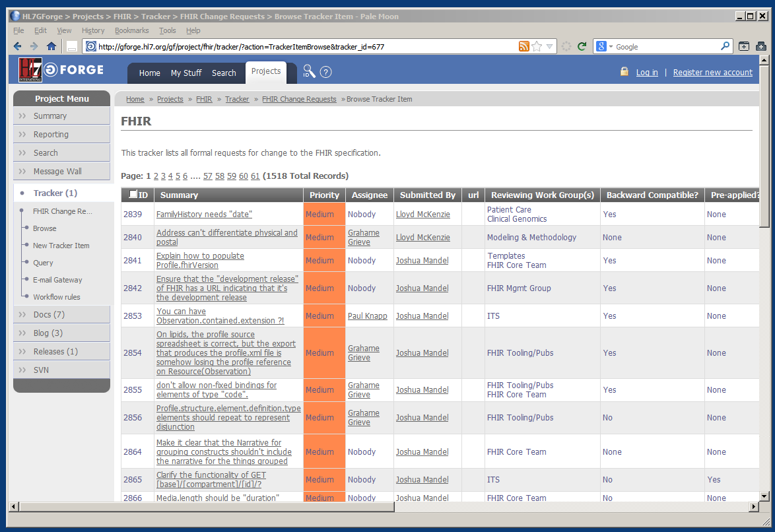This screenshot has width=775, height=532.
Task: Open the My Stuff tab
Action: 186,73
